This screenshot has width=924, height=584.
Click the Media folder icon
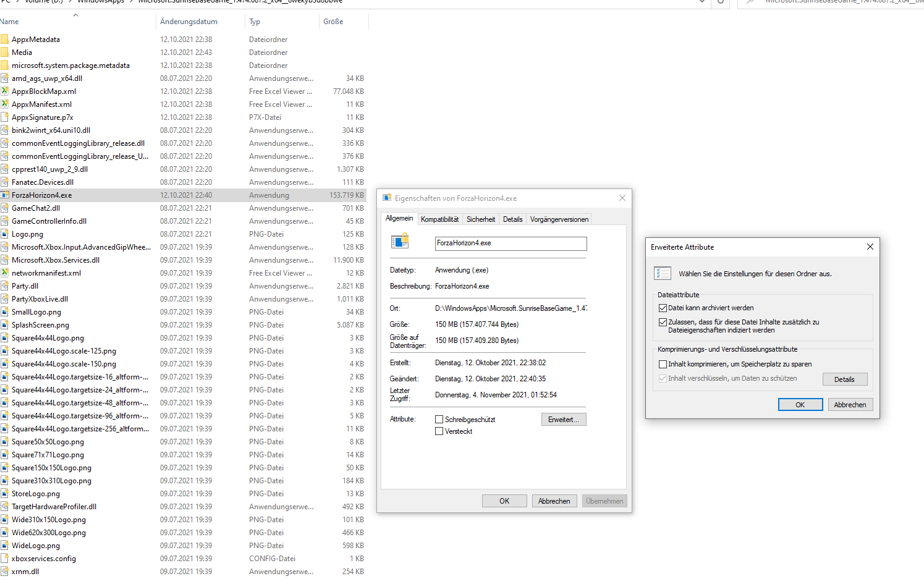[5, 53]
